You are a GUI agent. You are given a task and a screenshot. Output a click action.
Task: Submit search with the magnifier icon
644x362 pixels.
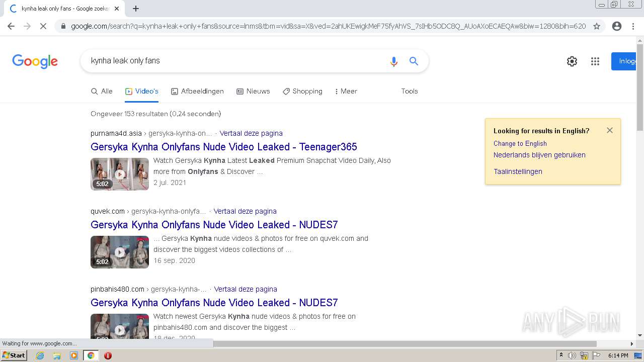click(414, 61)
